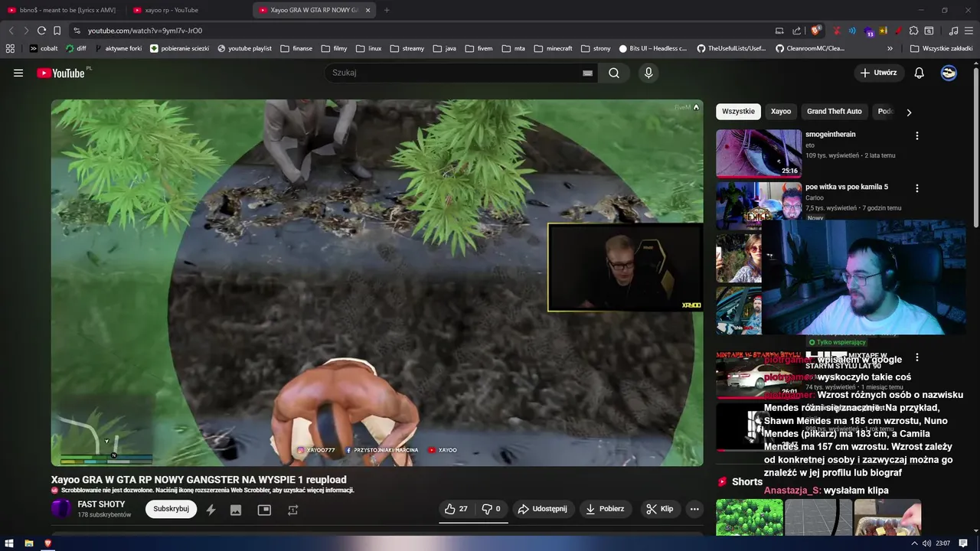Focus the Szukaj search field
The image size is (980, 551).
click(x=456, y=73)
